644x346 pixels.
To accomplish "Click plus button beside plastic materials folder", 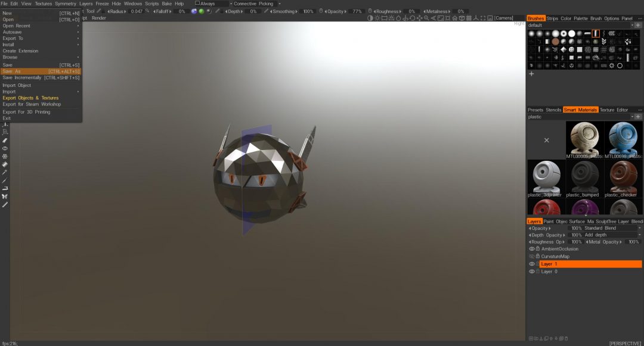I will [x=638, y=117].
